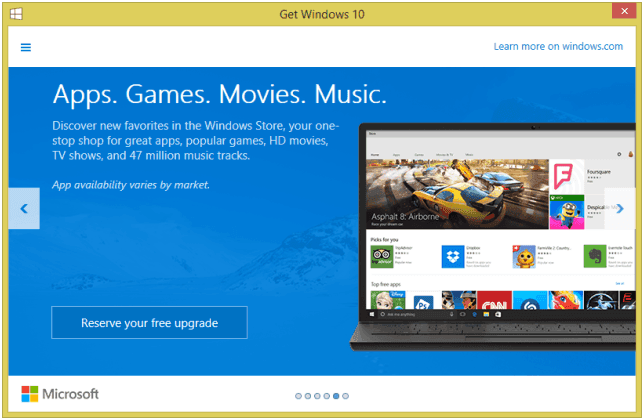Go to previous slide with left arrow
Image resolution: width=644 pixels, height=420 pixels.
(24, 208)
